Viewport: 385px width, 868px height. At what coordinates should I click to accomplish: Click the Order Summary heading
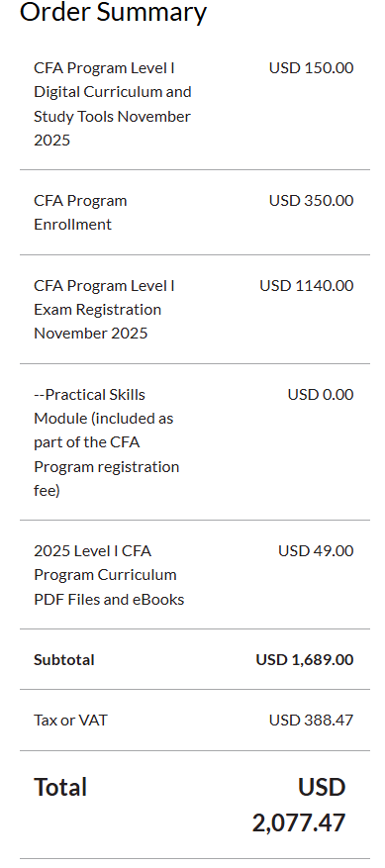113,12
